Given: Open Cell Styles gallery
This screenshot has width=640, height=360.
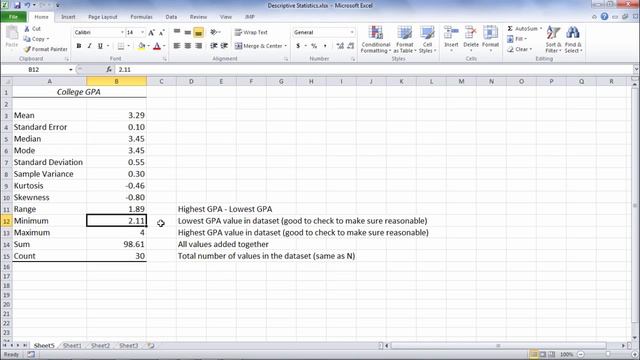Looking at the screenshot, I should coord(427,39).
